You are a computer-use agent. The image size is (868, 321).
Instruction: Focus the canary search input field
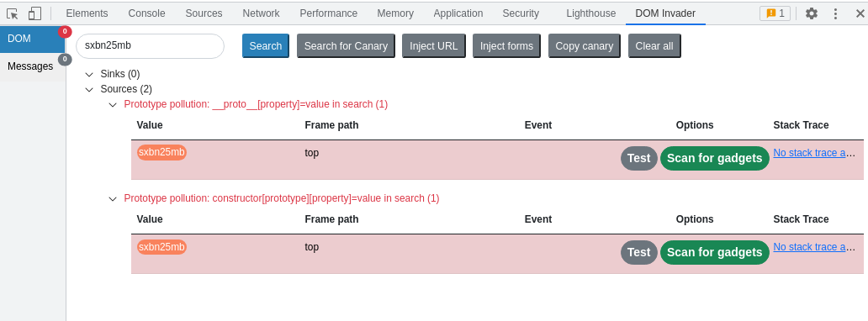point(150,46)
